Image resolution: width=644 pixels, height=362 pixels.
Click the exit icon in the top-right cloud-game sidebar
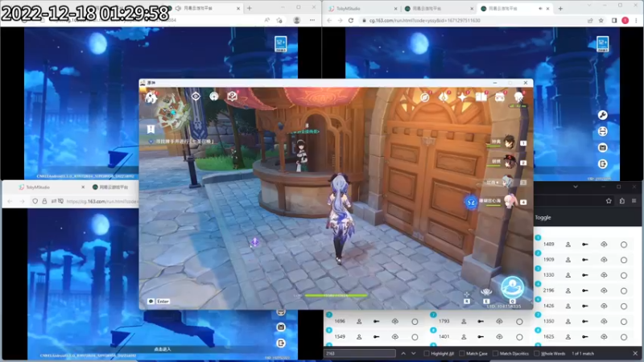point(602,164)
